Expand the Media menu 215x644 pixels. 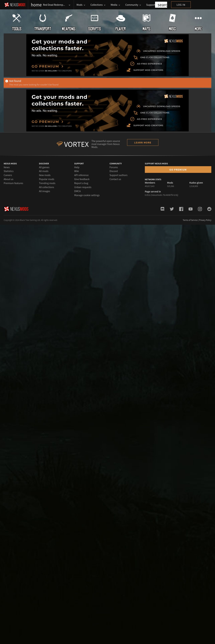(x=115, y=5)
